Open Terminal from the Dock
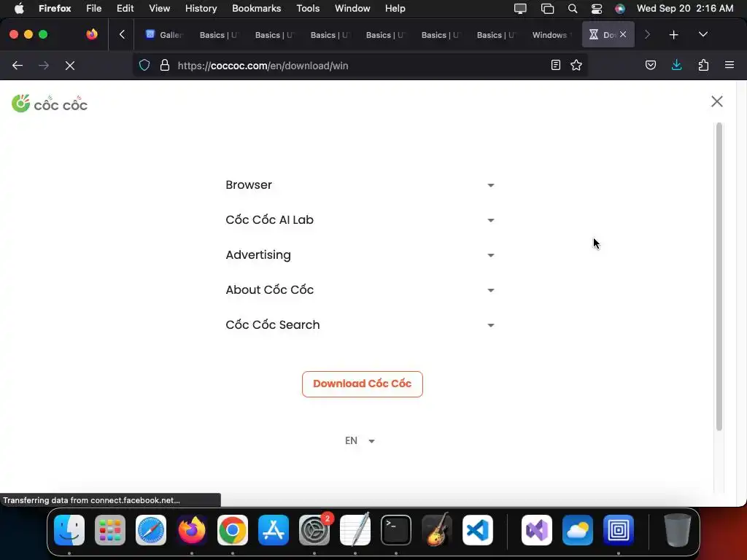 click(x=396, y=530)
